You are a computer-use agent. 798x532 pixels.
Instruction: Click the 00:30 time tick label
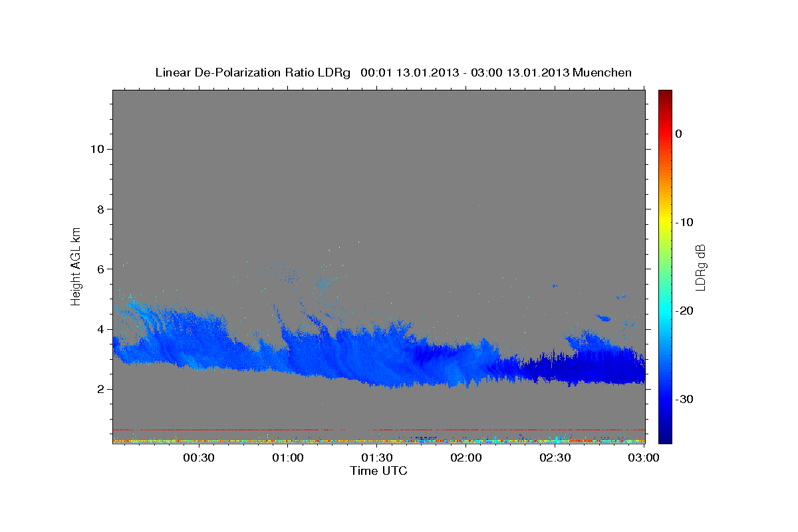tap(199, 458)
